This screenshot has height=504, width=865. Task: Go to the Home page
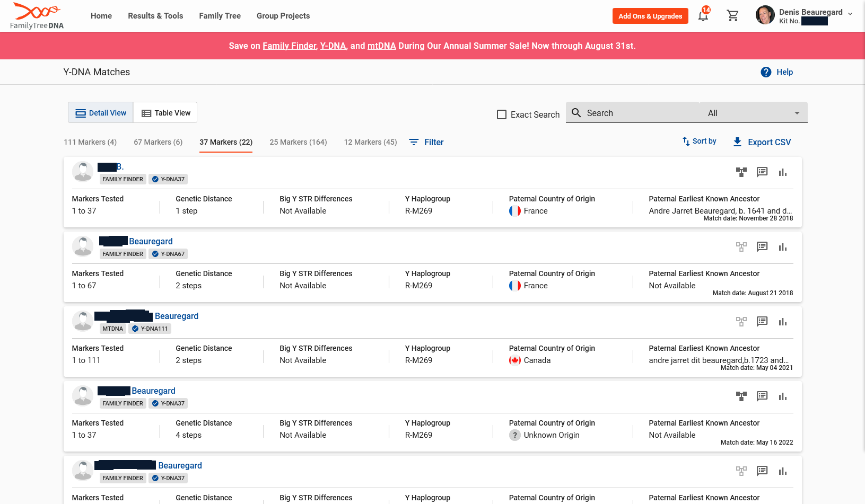[x=101, y=16]
